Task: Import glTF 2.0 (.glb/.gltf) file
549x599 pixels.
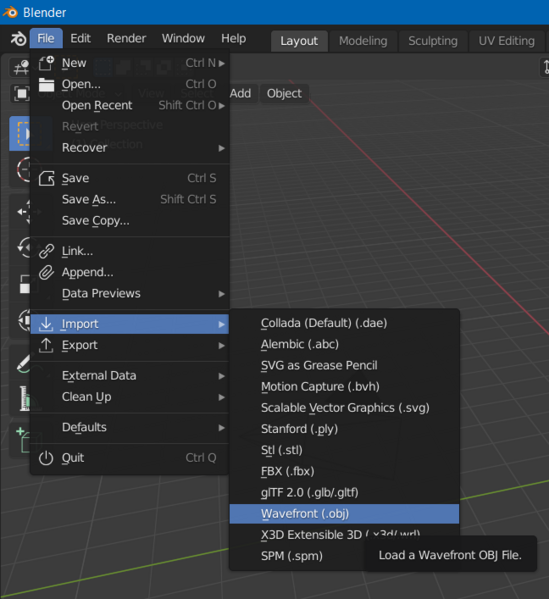Action: (x=344, y=493)
